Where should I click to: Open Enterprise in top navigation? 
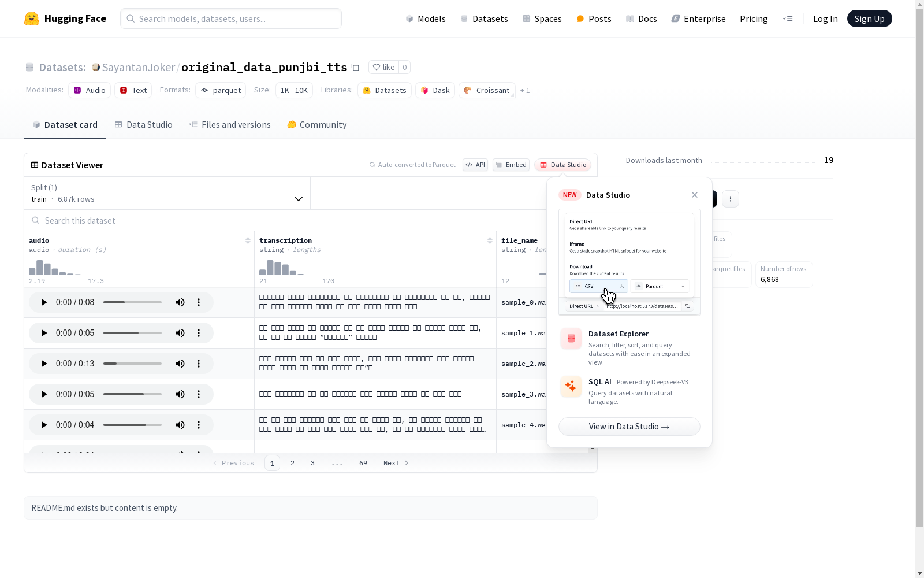click(699, 18)
